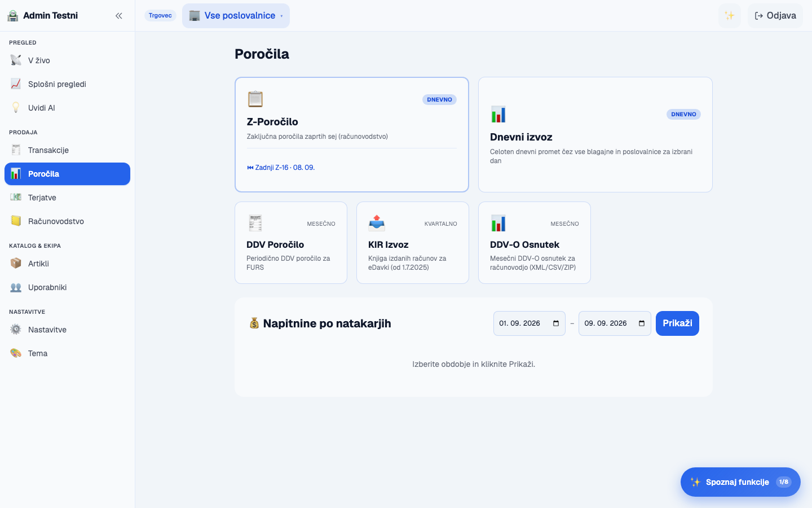Click the DNEVNO badge on Z-Poročilo
The image size is (812, 508).
click(439, 99)
